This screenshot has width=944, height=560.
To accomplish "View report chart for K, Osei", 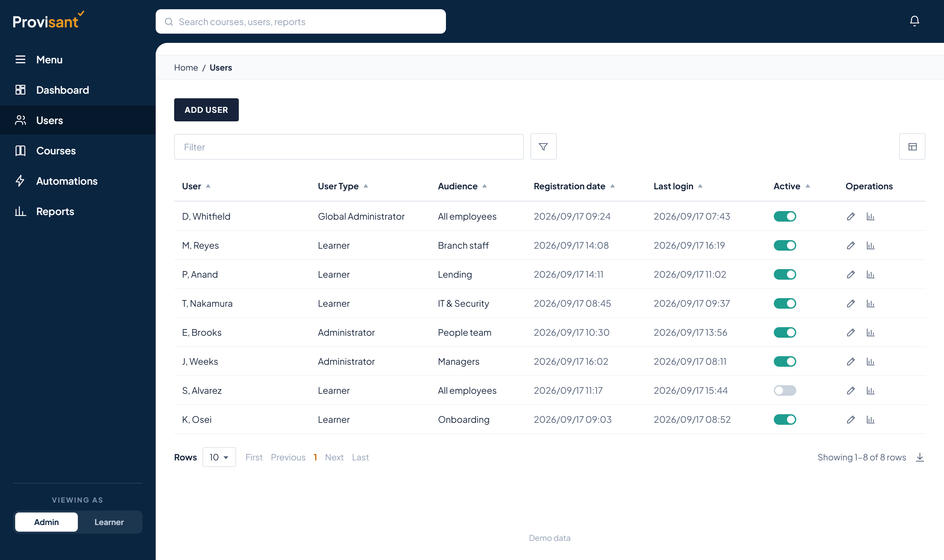I will coord(870,420).
